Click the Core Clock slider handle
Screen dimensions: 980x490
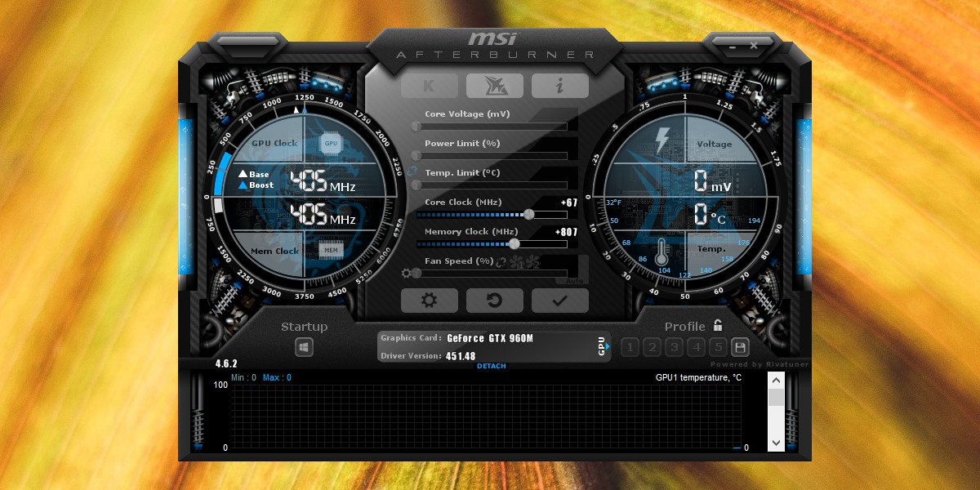point(529,215)
